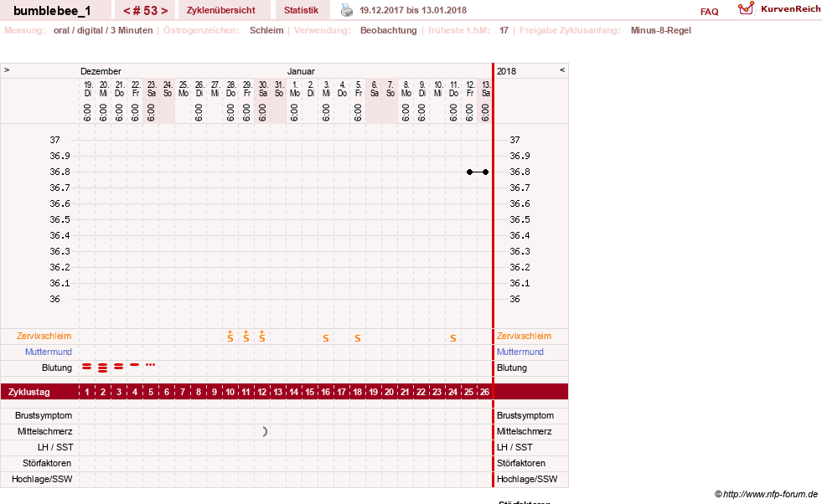This screenshot has height=504, width=822.
Task: Click the left Störfaktoren row label
Action: tap(47, 463)
